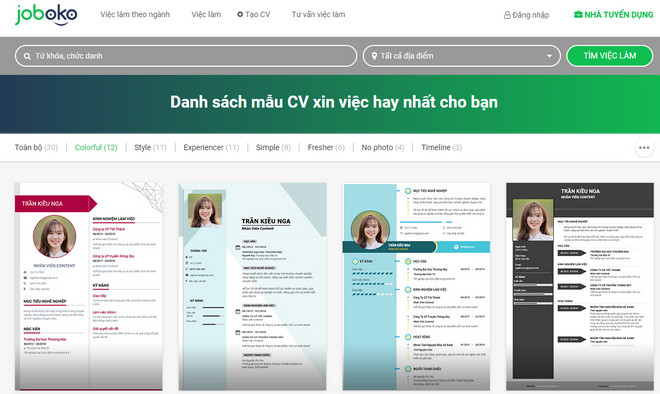Viewport: 660px width, 394px height.
Task: Select the Toàn bộ (30) tab
Action: pos(36,147)
